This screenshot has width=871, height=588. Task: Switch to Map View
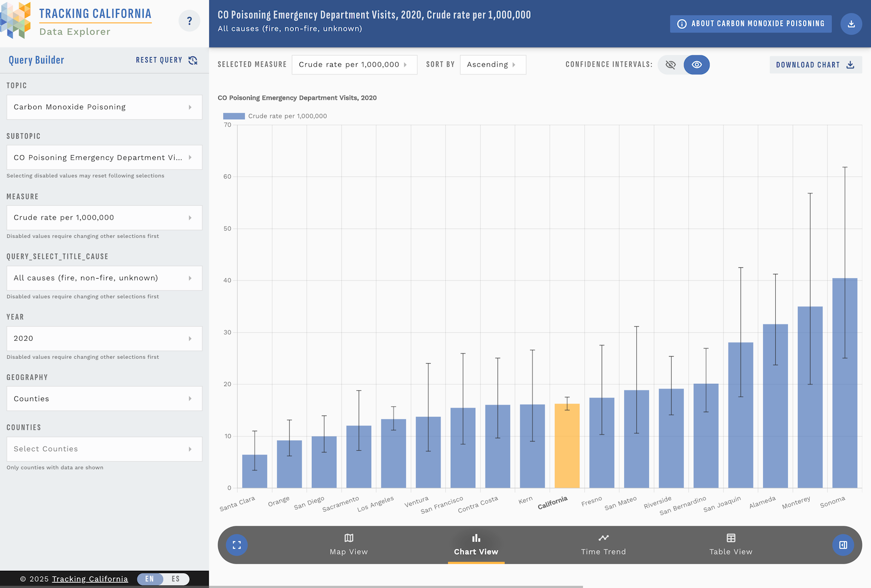click(x=348, y=544)
